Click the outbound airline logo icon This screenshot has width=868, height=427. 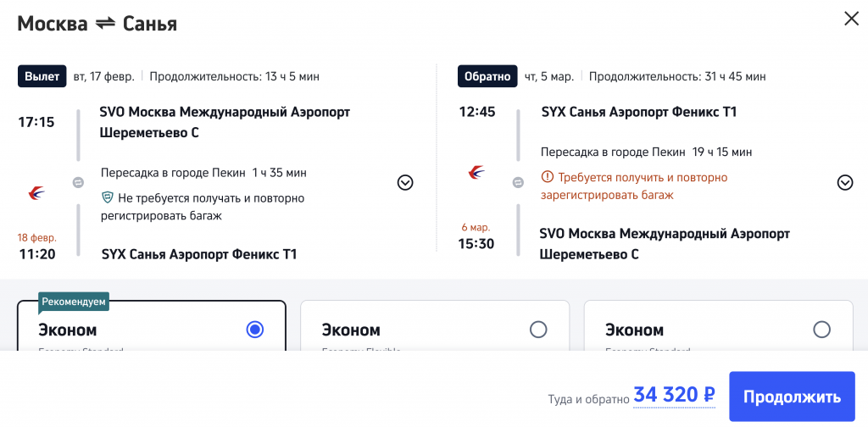(36, 193)
